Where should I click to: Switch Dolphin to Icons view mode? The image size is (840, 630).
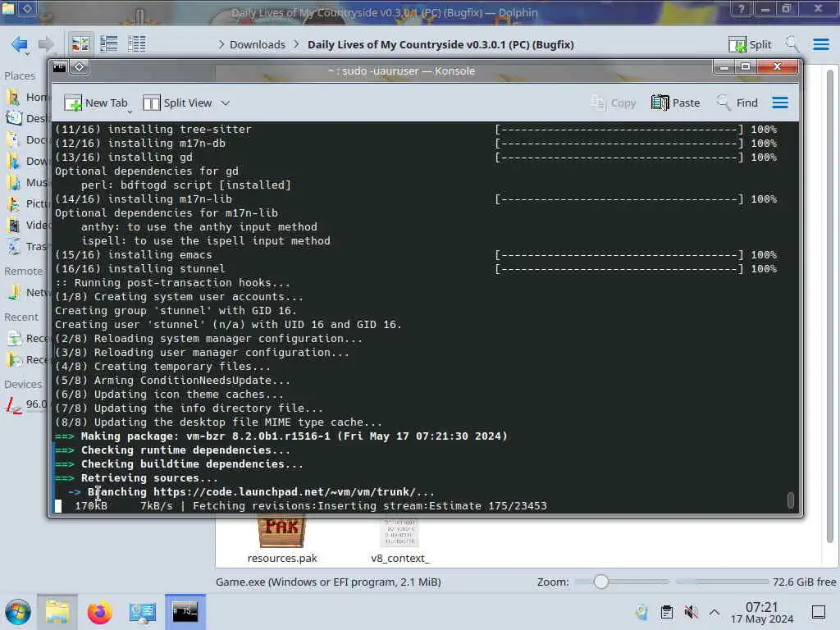click(80, 44)
